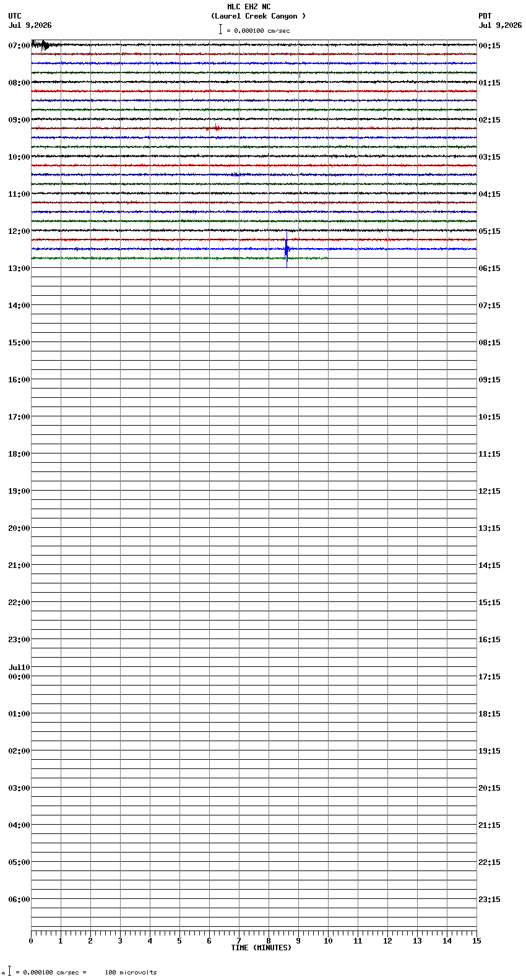
Task: Click the Jul10 date label
Action: [x=19, y=668]
